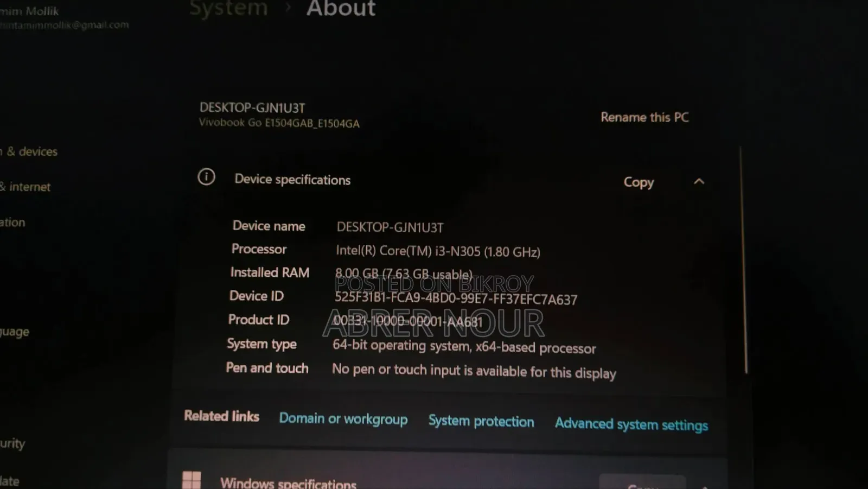
Task: Select the Device ID value starting 525F31B1
Action: (456, 298)
